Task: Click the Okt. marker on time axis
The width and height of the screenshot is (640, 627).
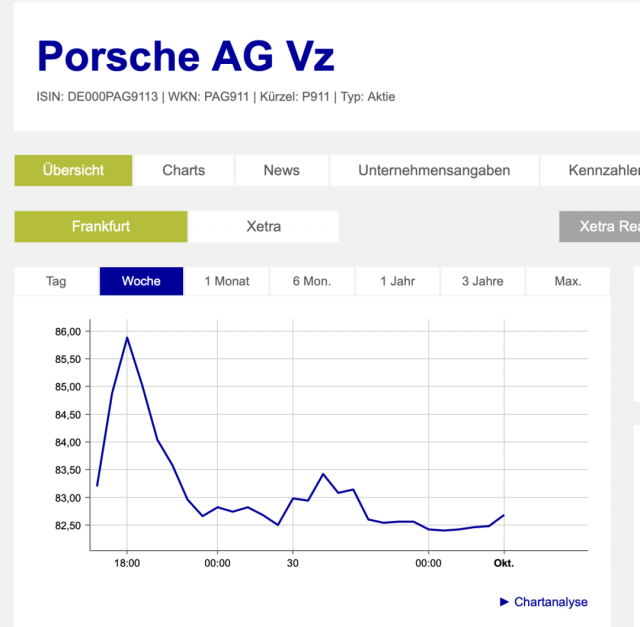Action: point(504,563)
